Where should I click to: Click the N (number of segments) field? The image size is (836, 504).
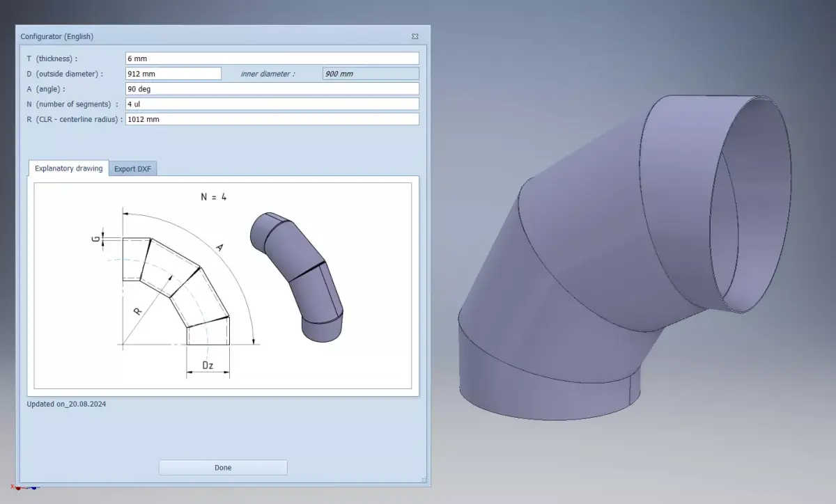272,104
